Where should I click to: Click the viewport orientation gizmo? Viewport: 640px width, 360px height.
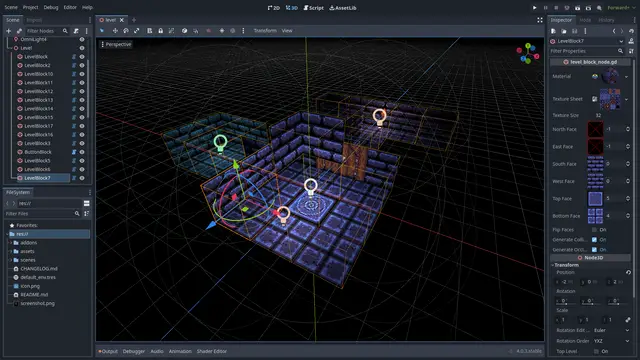[528, 53]
